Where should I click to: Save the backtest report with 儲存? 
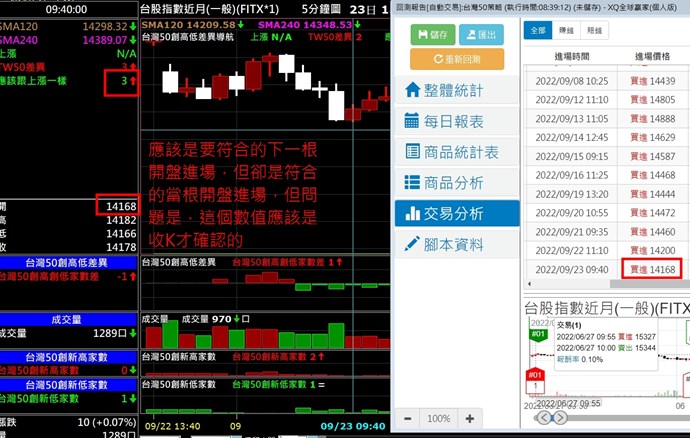point(433,34)
